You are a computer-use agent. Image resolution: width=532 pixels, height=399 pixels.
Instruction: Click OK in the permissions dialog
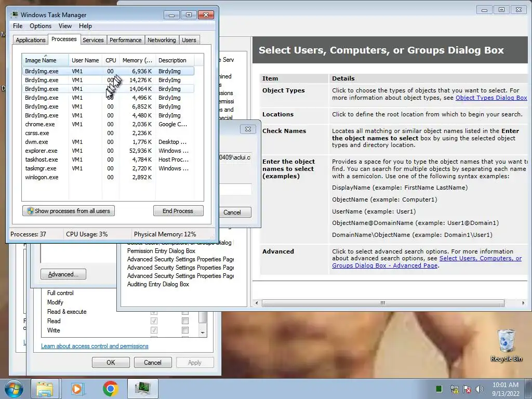coord(111,362)
